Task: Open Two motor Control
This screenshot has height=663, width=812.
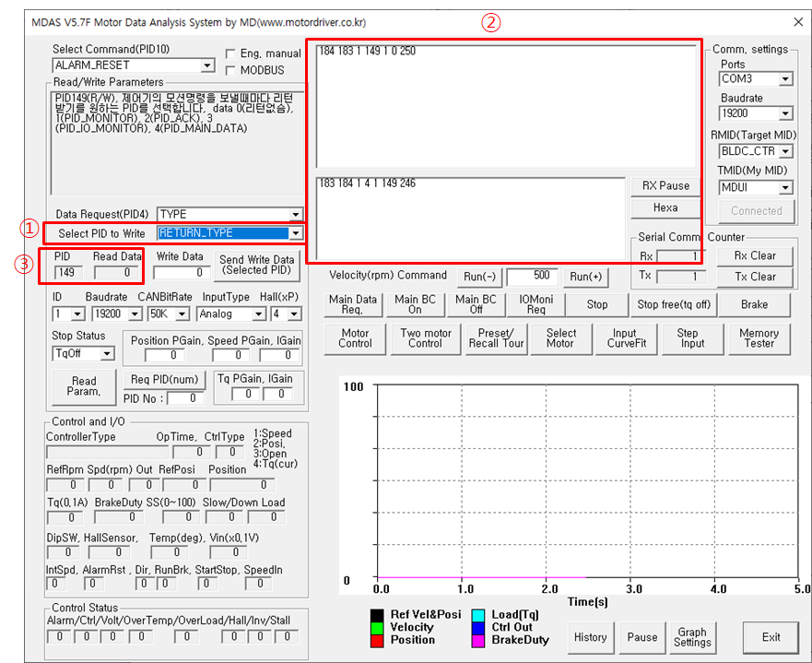Action: pos(426,338)
